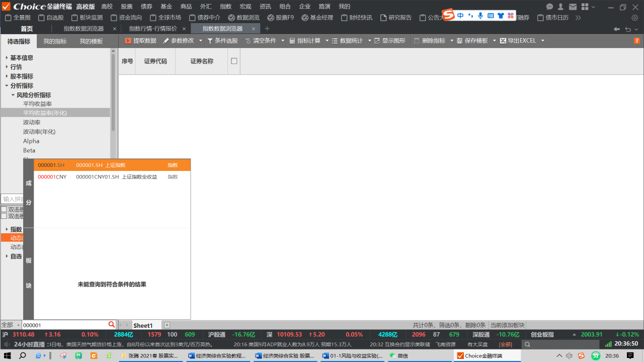Image resolution: width=644 pixels, height=362 pixels.
Task: Open the shortcut bar settings gear
Action: [635, 18]
